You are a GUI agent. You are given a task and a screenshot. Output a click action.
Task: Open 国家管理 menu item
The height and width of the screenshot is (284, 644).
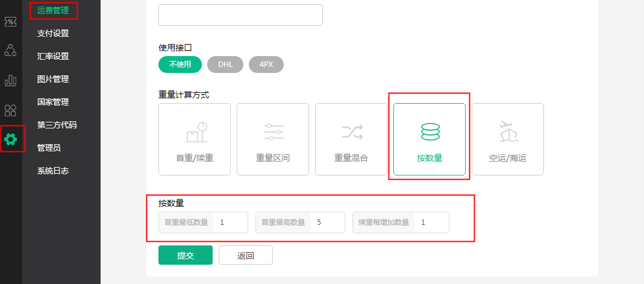53,102
